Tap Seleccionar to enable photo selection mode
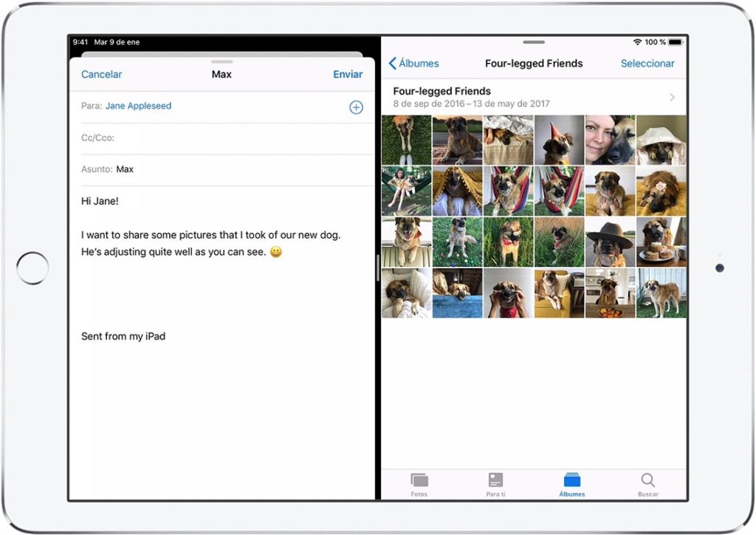The image size is (756, 535). pos(647,64)
